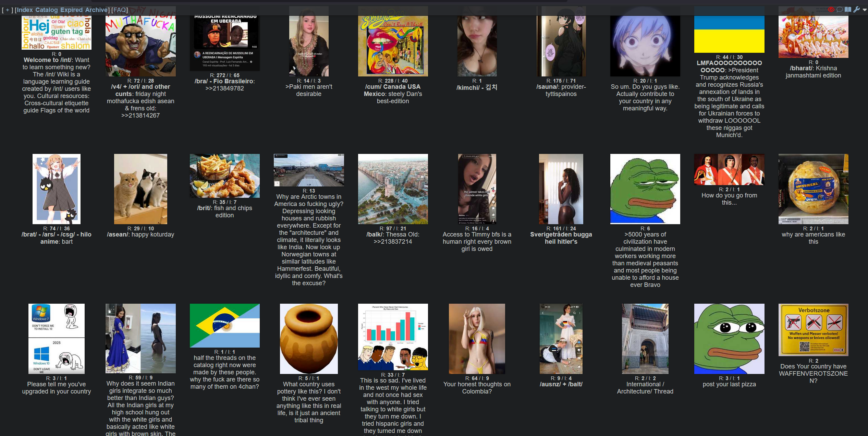Screen dimensions: 868x436
Task: Open settings with the wrench icon
Action: 856,10
